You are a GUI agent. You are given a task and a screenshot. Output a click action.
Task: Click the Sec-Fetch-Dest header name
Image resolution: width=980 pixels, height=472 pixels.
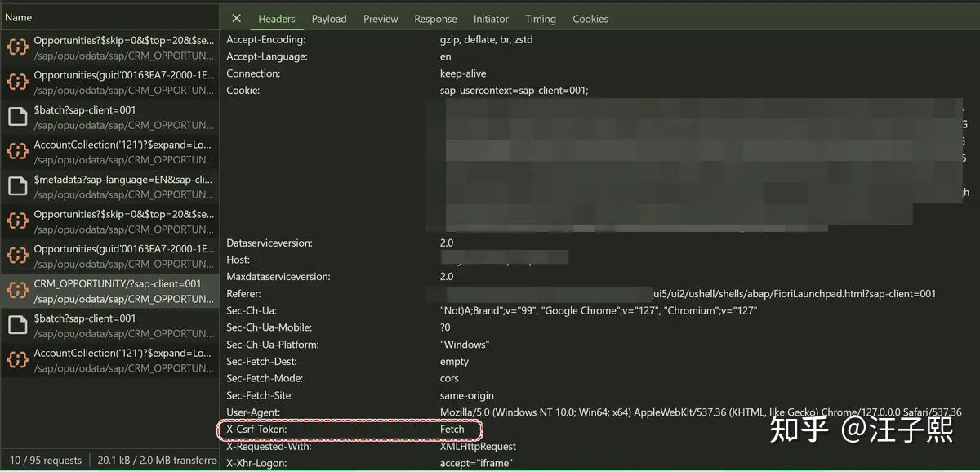[261, 361]
